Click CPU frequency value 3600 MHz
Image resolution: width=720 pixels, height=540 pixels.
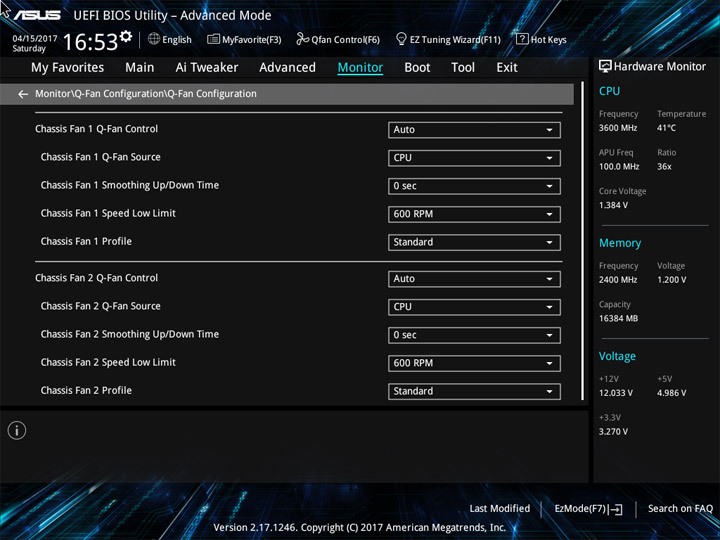tap(618, 128)
